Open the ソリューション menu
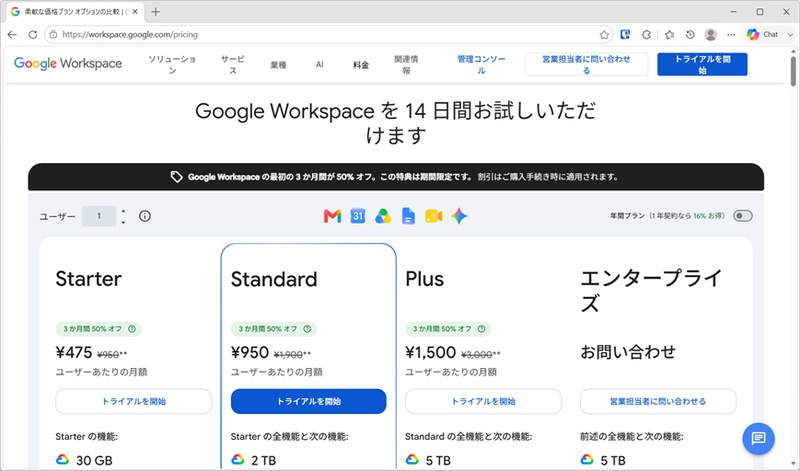Viewport: 800px width, 471px height. pos(172,65)
